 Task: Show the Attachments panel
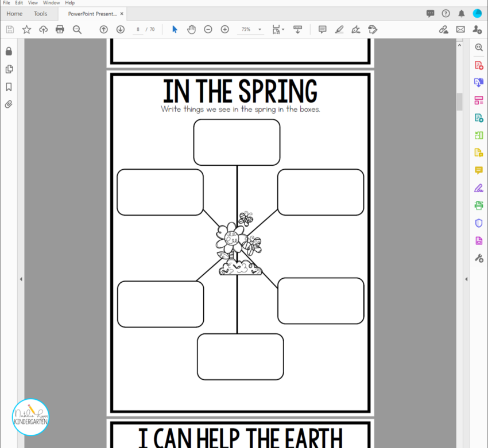coord(9,104)
